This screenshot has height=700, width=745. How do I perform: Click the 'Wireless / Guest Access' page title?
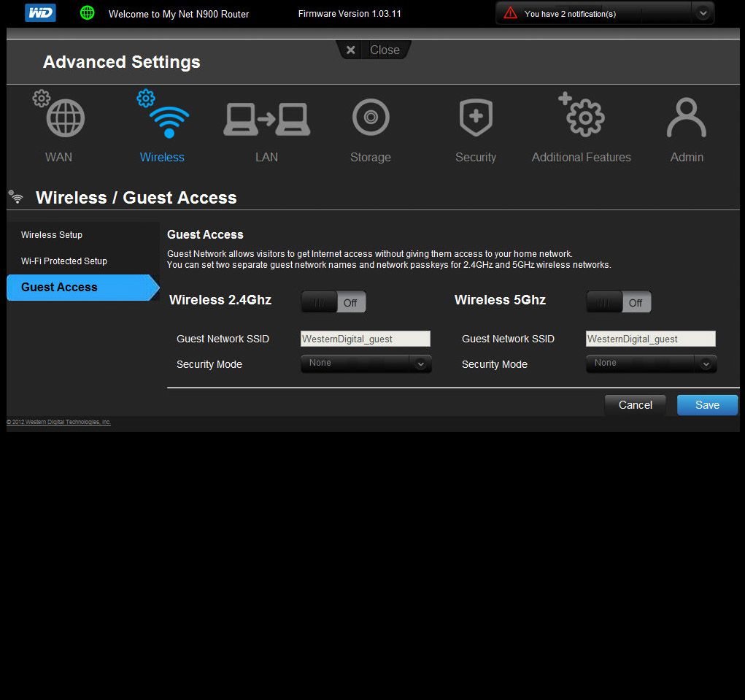(136, 198)
